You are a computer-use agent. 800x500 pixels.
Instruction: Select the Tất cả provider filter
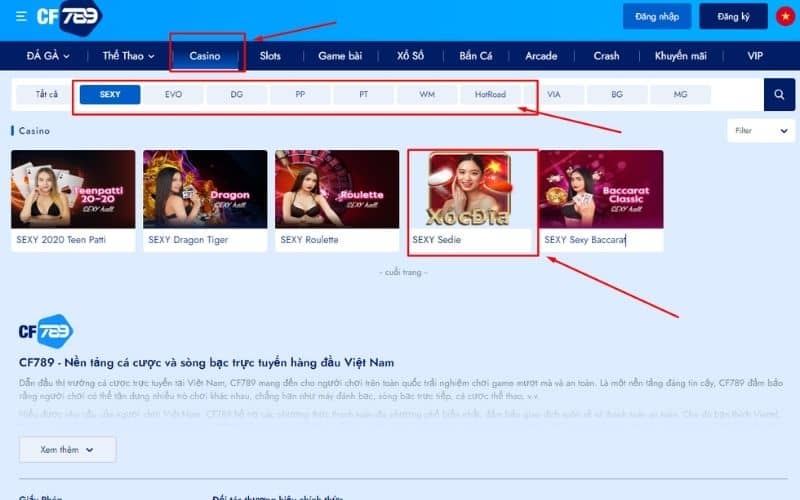pyautogui.click(x=46, y=94)
